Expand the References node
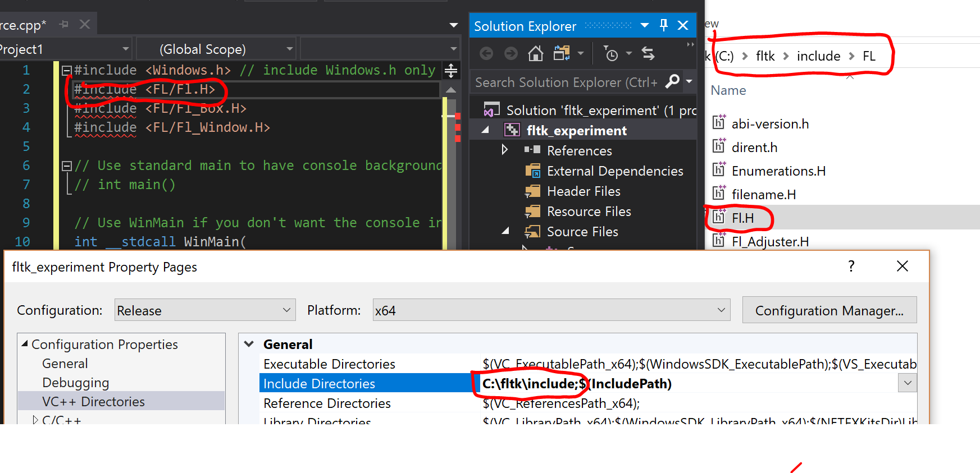Viewport: 980px width, 473px height. 504,150
